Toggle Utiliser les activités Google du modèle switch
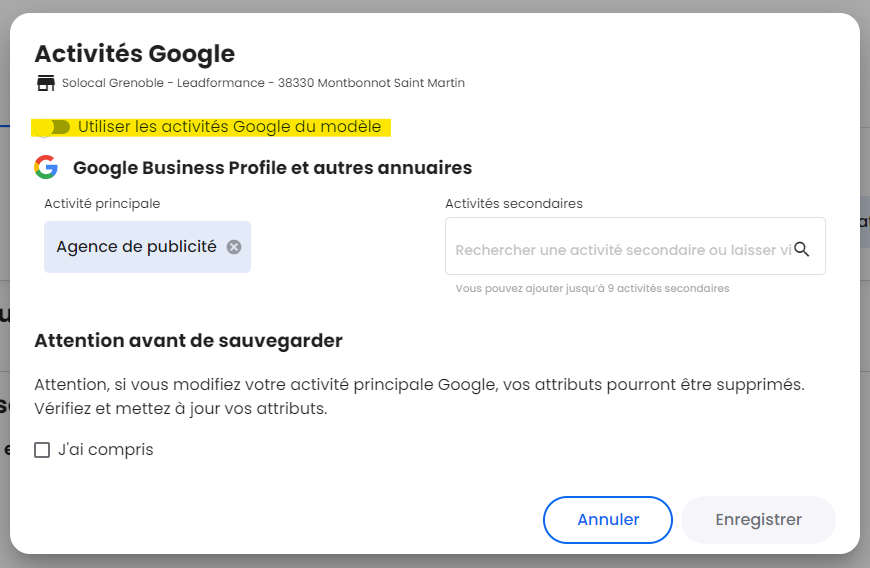 pyautogui.click(x=53, y=127)
